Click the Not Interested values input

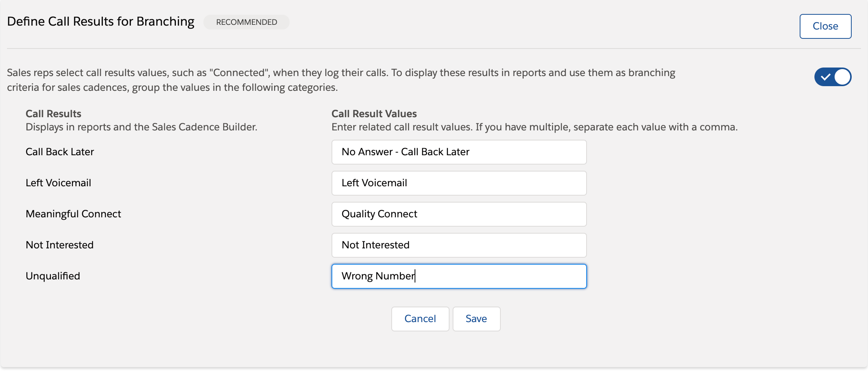(x=459, y=245)
